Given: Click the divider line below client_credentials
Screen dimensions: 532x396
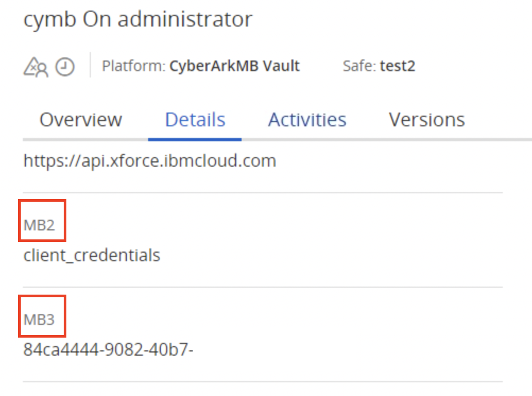Looking at the screenshot, I should click(263, 287).
